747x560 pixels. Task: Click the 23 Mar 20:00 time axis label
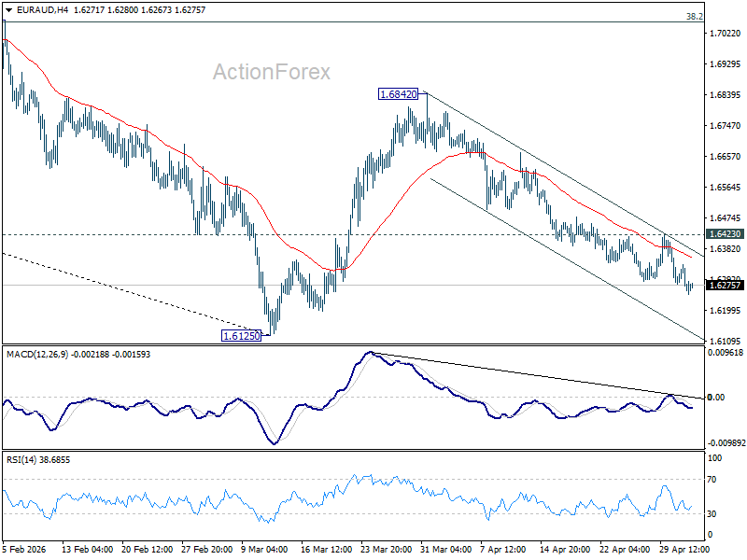[x=386, y=549]
